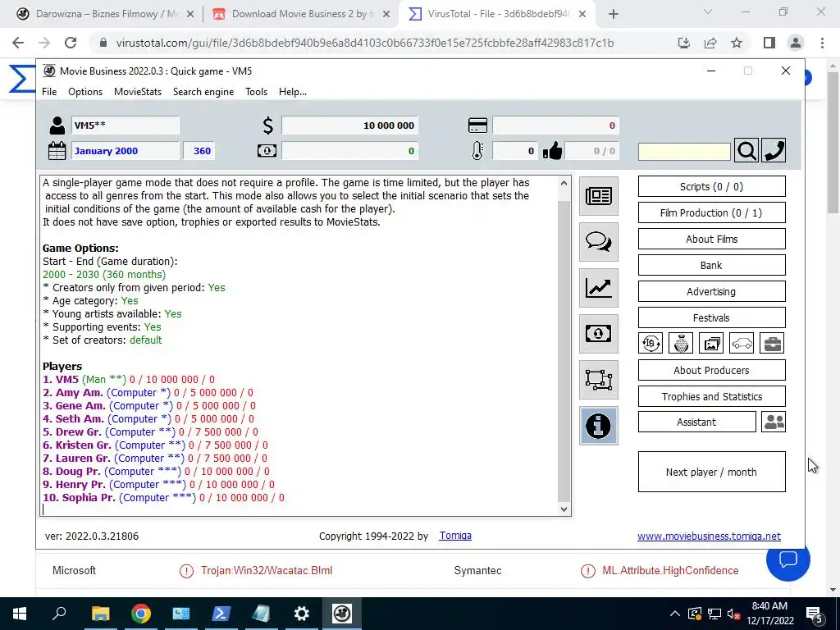Open Scripts (0 / 0) button

click(x=711, y=186)
